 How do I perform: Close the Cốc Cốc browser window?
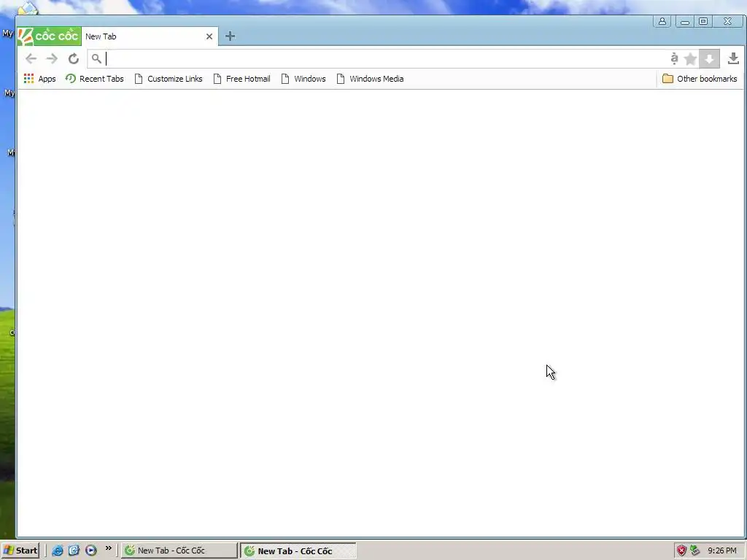(x=727, y=21)
